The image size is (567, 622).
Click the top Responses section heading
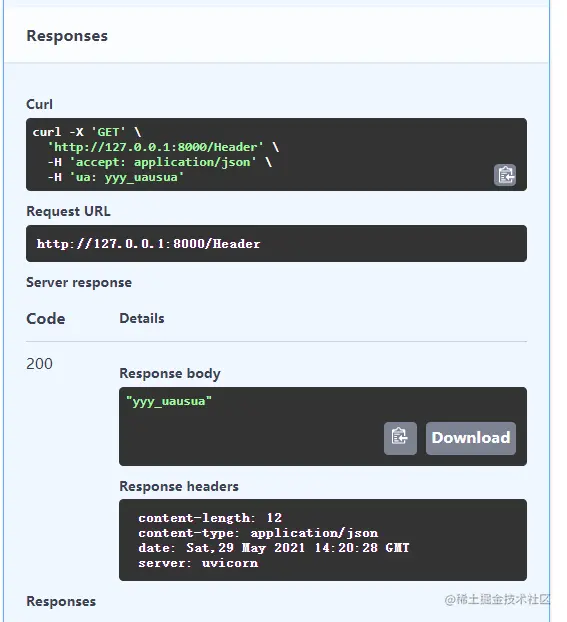tap(67, 36)
